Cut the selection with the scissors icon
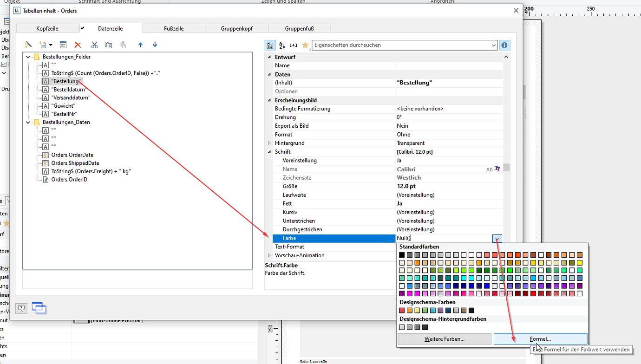 [94, 45]
